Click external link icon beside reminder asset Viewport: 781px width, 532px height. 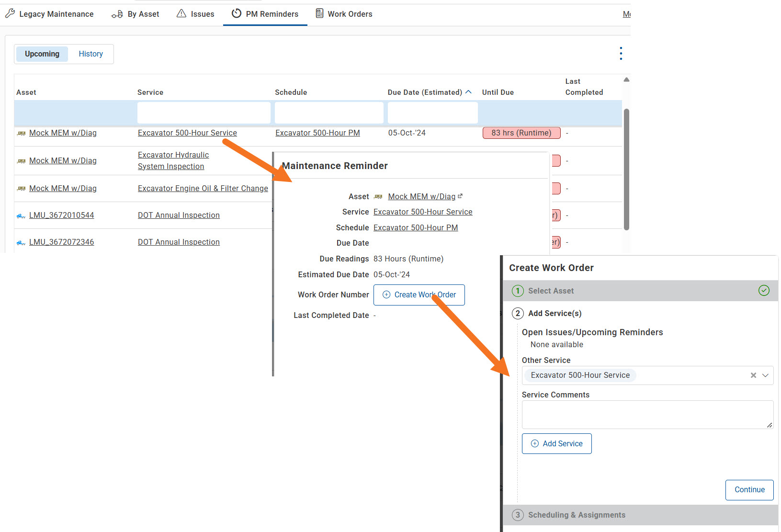[x=460, y=196]
